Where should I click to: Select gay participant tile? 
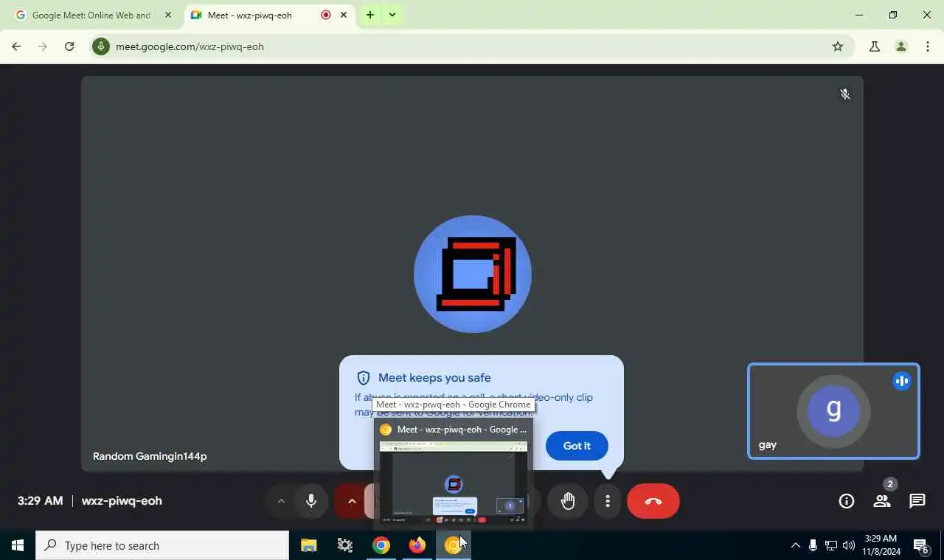click(x=833, y=411)
